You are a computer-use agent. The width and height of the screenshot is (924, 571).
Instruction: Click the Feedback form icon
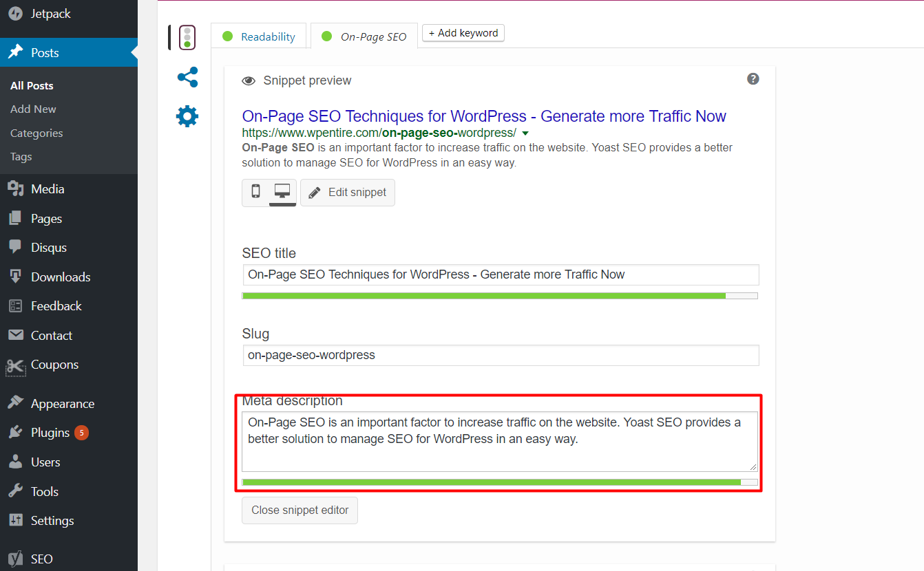click(x=15, y=305)
